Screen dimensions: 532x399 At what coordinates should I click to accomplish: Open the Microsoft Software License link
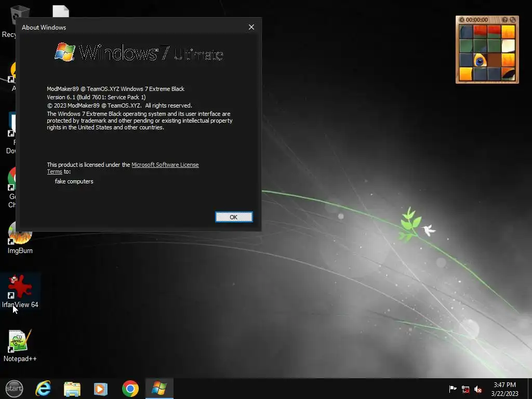[x=165, y=165]
